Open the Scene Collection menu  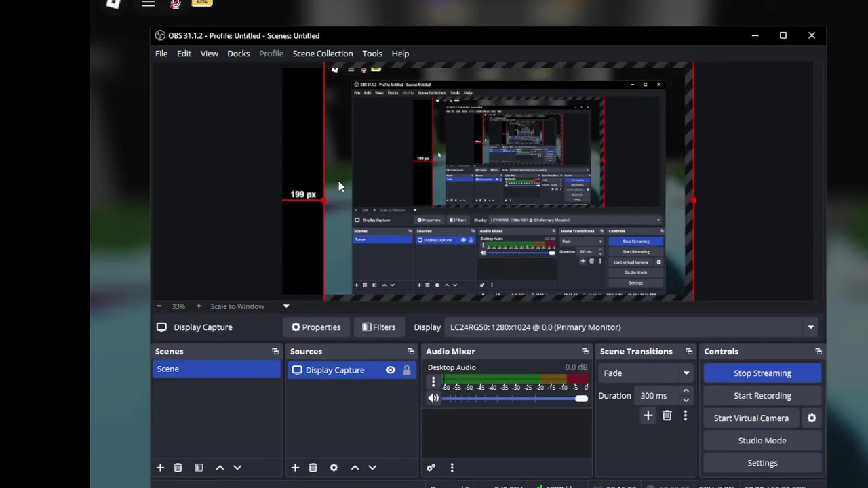coord(323,54)
